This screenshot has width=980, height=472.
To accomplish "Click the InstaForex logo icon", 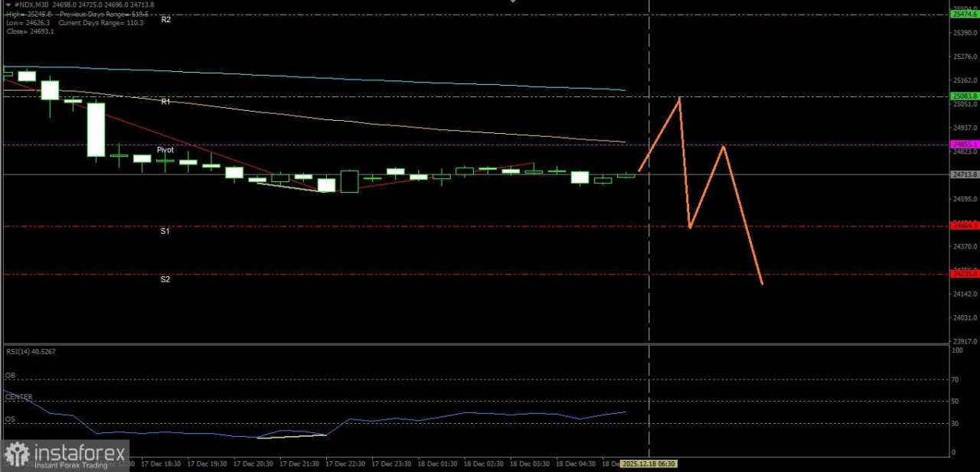I will pyautogui.click(x=17, y=453).
